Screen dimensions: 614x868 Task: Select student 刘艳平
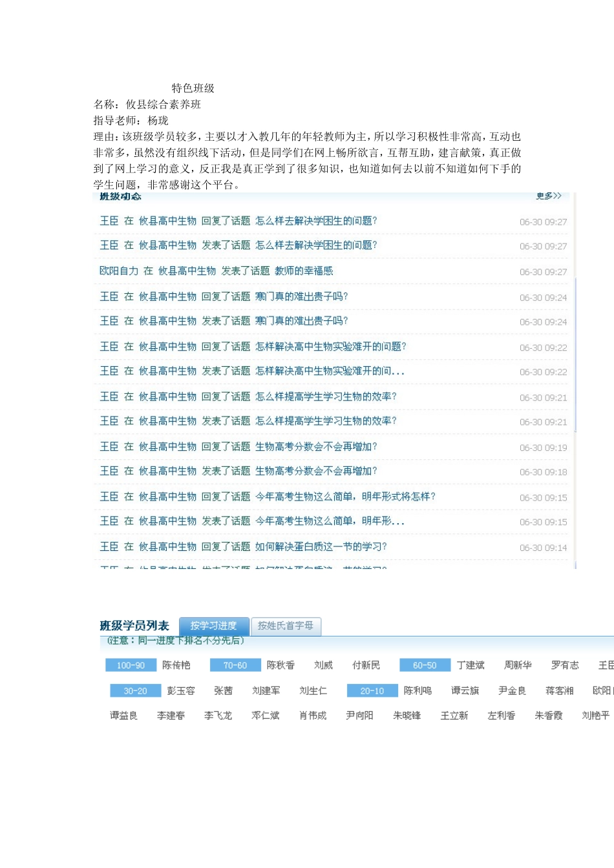tap(596, 716)
